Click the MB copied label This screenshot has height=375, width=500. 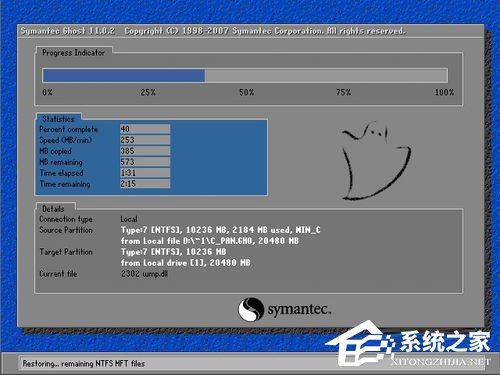click(55, 151)
